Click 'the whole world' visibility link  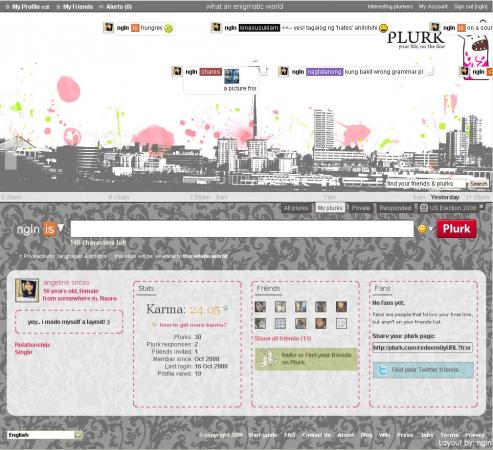(x=205, y=256)
